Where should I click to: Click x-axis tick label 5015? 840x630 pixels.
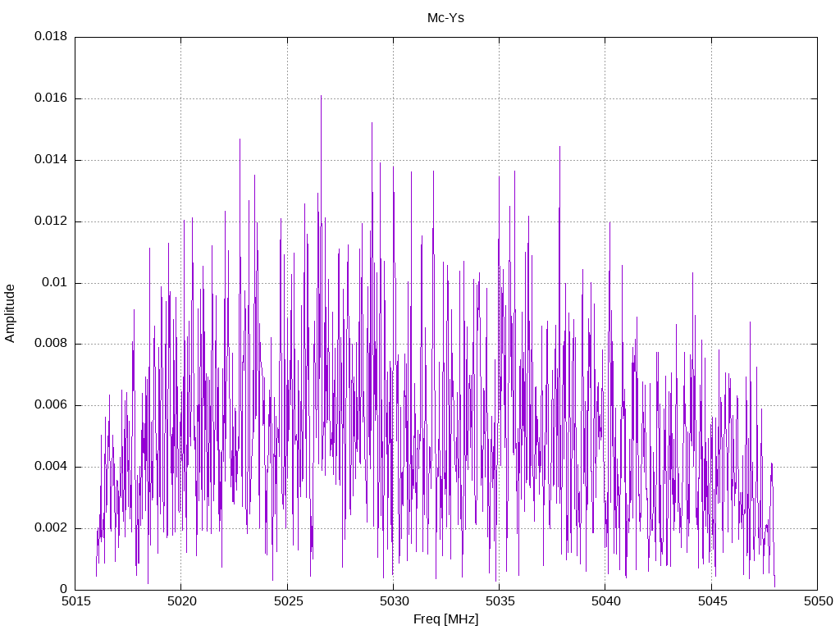[75, 601]
